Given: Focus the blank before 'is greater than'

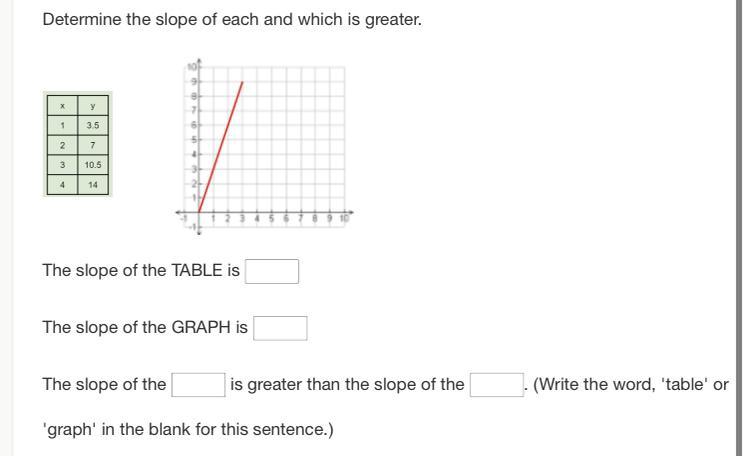Looking at the screenshot, I should 198,385.
